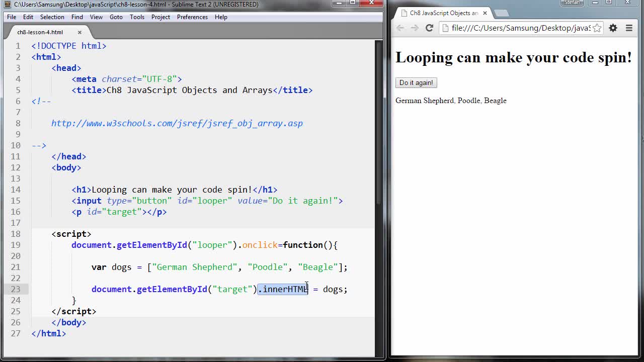Click the browser address bar
Viewport: 644px width, 362px height.
point(520,28)
